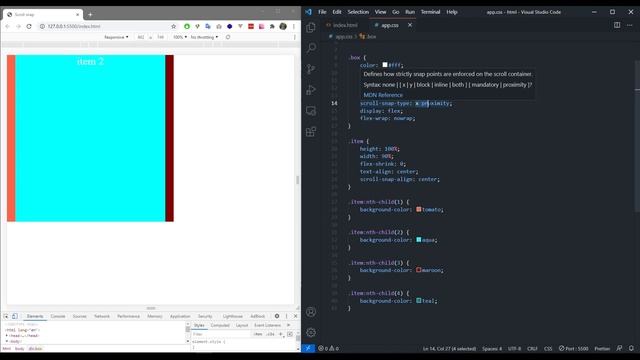
Task: Open the Computed tab in DevTools
Action: coord(220,325)
